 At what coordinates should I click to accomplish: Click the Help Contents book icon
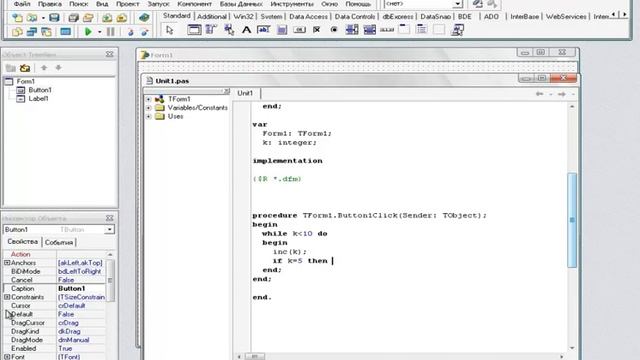point(144,18)
